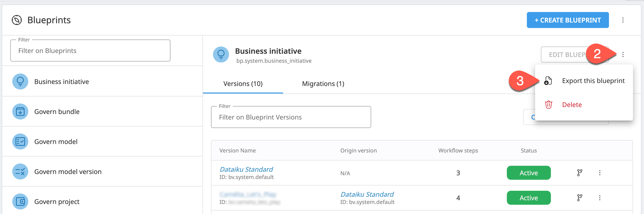This screenshot has width=644, height=214.
Task: Click the Workflow steps column header
Action: click(x=458, y=150)
